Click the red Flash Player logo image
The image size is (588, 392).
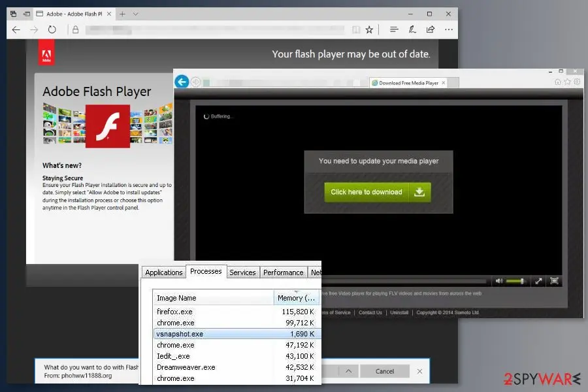[108, 126]
